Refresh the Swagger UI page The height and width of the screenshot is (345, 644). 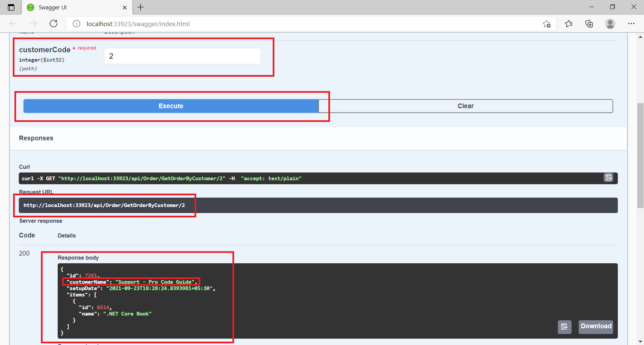point(54,23)
